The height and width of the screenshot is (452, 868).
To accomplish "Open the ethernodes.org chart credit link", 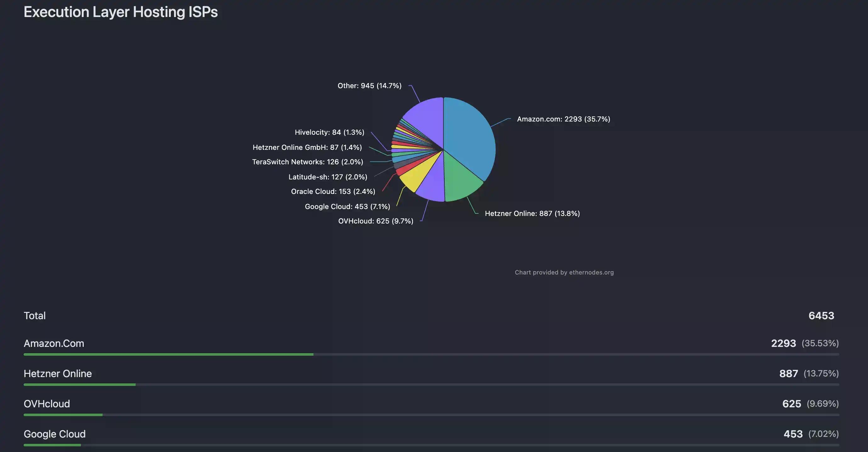I will coord(564,272).
